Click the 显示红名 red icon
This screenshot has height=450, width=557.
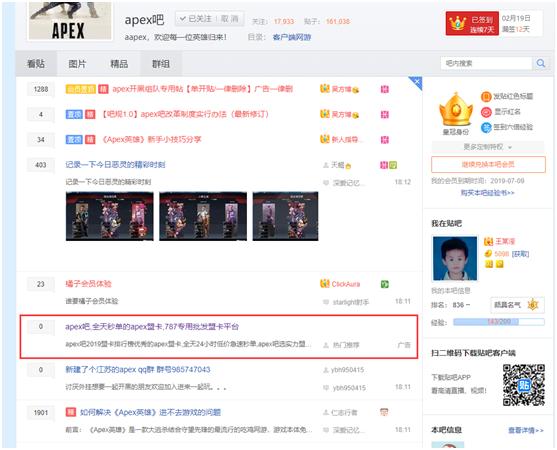(486, 112)
